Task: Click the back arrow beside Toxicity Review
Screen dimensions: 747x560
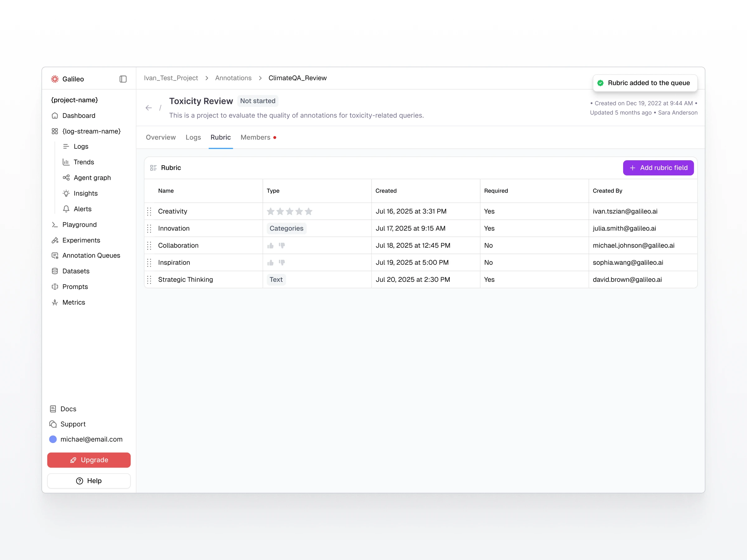Action: 148,108
